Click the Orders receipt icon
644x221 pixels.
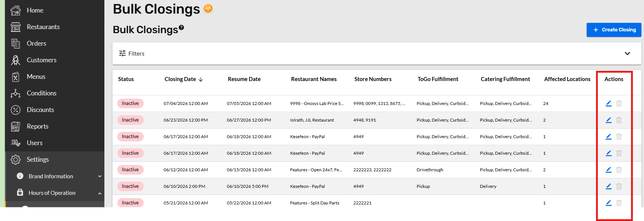[x=15, y=43]
